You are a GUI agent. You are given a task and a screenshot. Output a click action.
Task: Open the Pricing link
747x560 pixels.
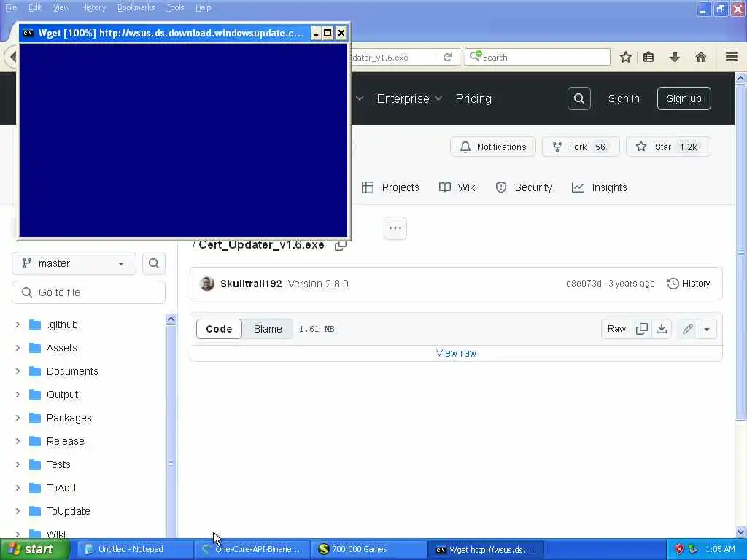point(473,98)
